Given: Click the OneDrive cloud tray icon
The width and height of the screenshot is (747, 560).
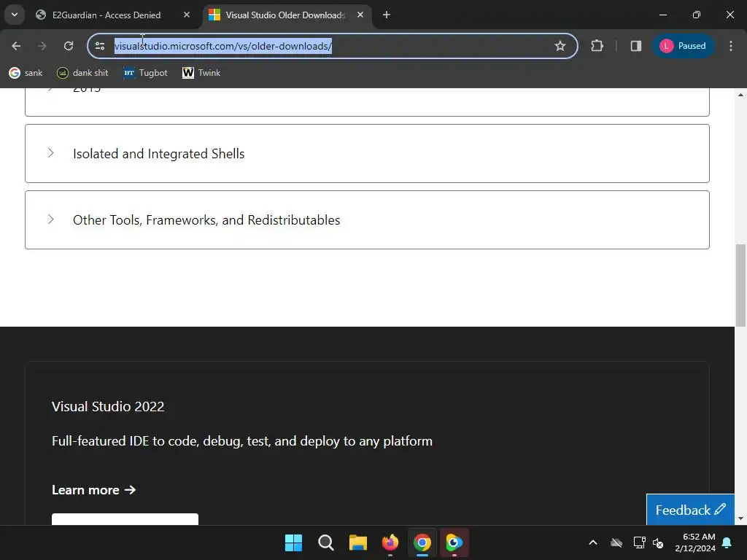Looking at the screenshot, I should [616, 542].
